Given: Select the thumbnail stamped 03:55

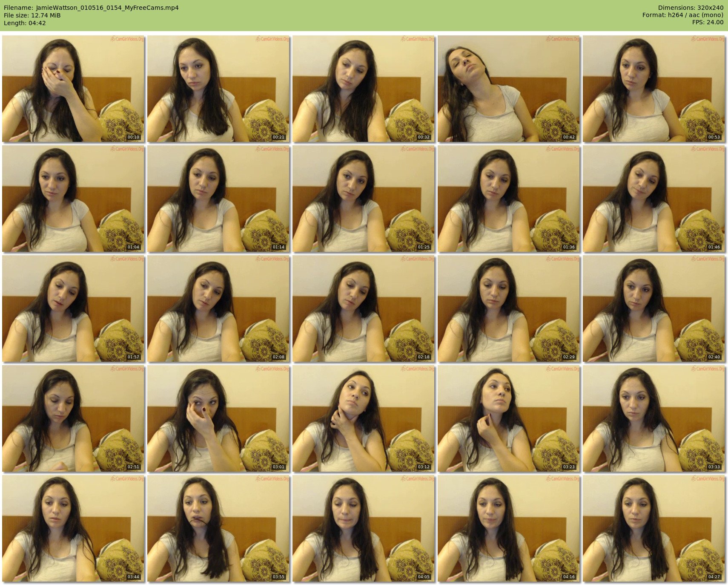Looking at the screenshot, I should (x=218, y=528).
